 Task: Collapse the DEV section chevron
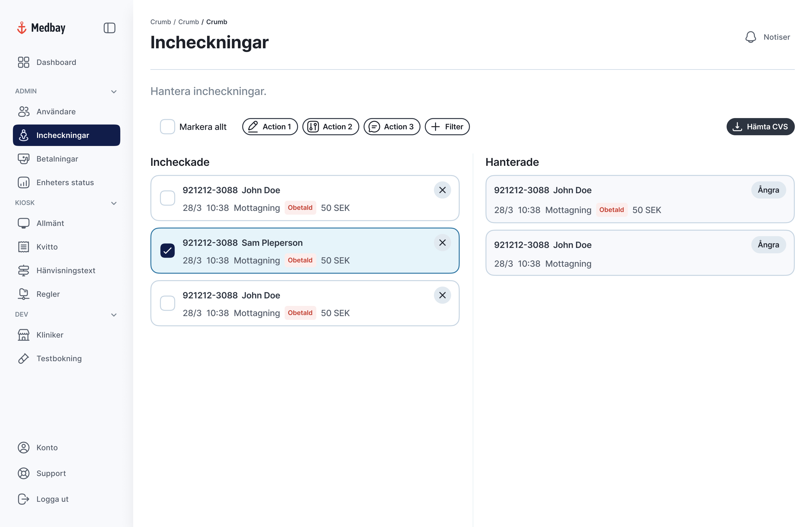click(x=114, y=315)
